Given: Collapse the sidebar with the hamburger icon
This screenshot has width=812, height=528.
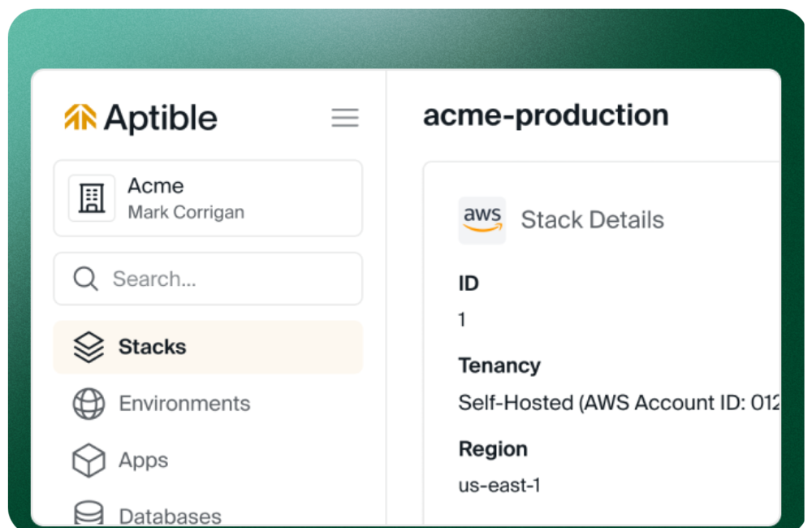Looking at the screenshot, I should pyautogui.click(x=345, y=118).
